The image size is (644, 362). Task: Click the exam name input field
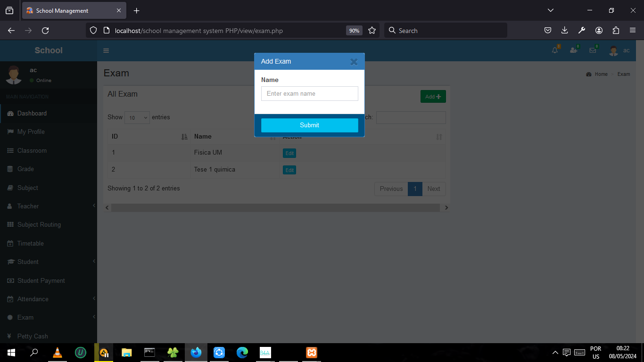[310, 93]
